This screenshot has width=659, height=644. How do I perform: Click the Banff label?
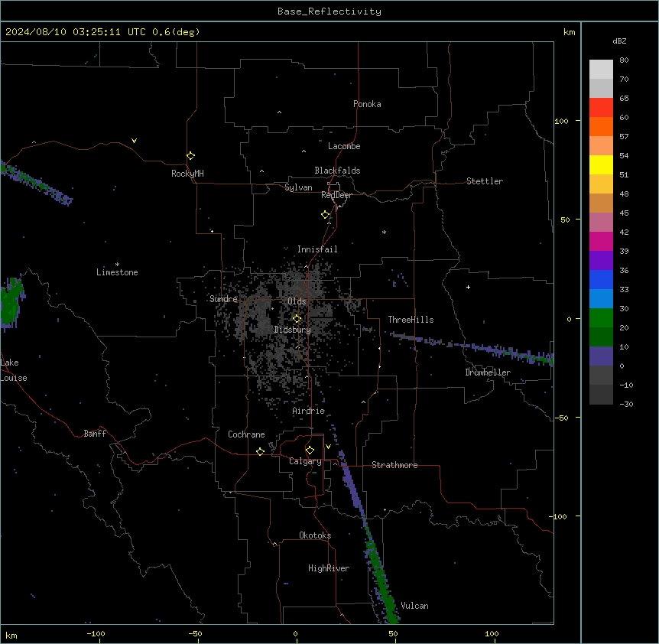[x=95, y=434]
